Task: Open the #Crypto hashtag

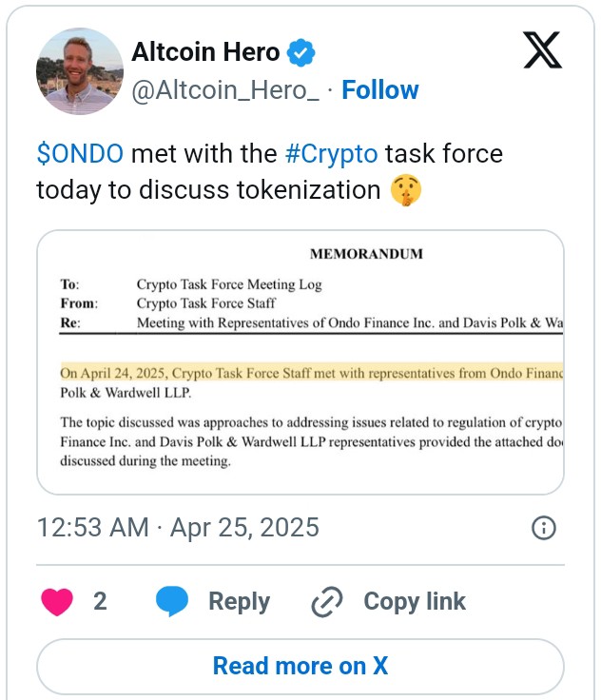Action: [x=331, y=153]
